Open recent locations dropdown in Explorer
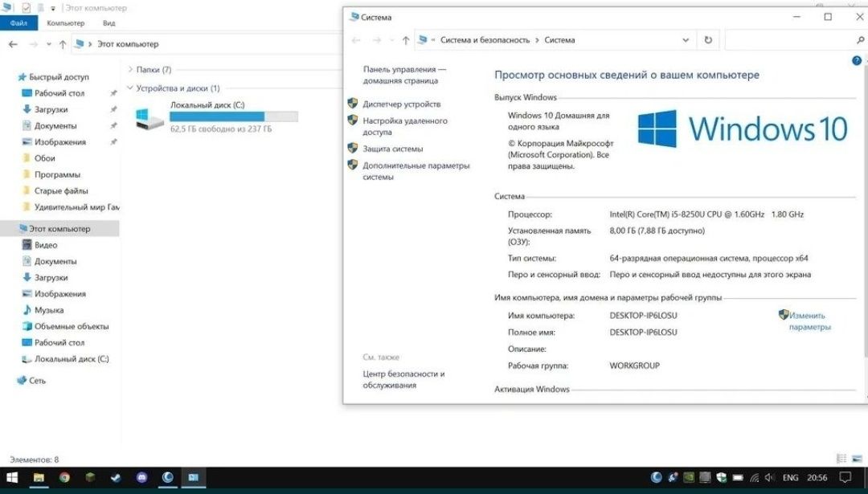 click(x=49, y=43)
